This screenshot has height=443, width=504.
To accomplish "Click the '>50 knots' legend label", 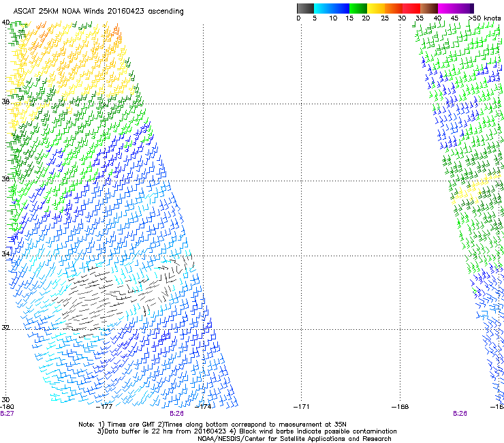I will pos(484,18).
